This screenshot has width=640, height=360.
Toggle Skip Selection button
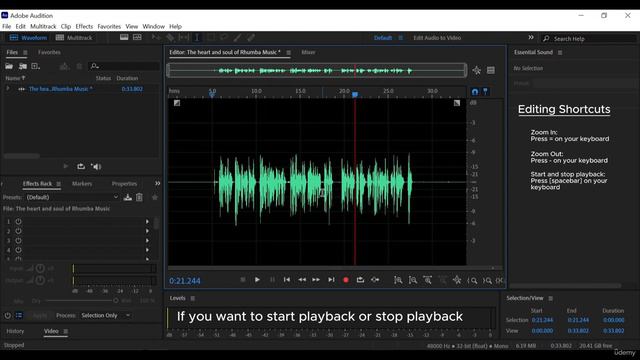375,280
